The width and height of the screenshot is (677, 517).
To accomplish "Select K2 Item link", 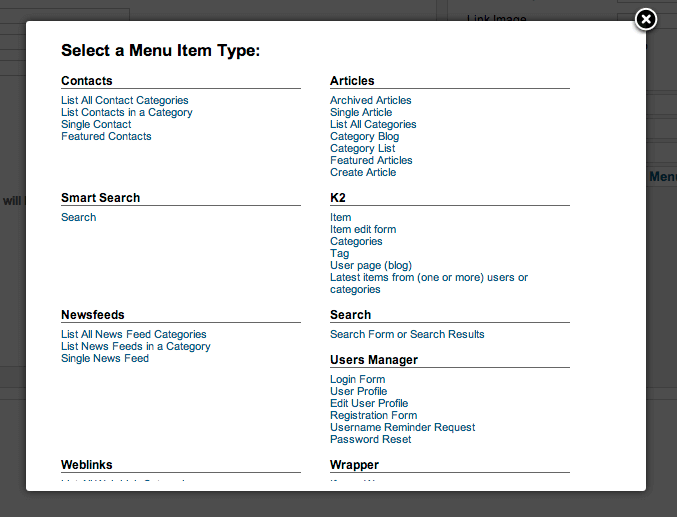I will (x=341, y=217).
